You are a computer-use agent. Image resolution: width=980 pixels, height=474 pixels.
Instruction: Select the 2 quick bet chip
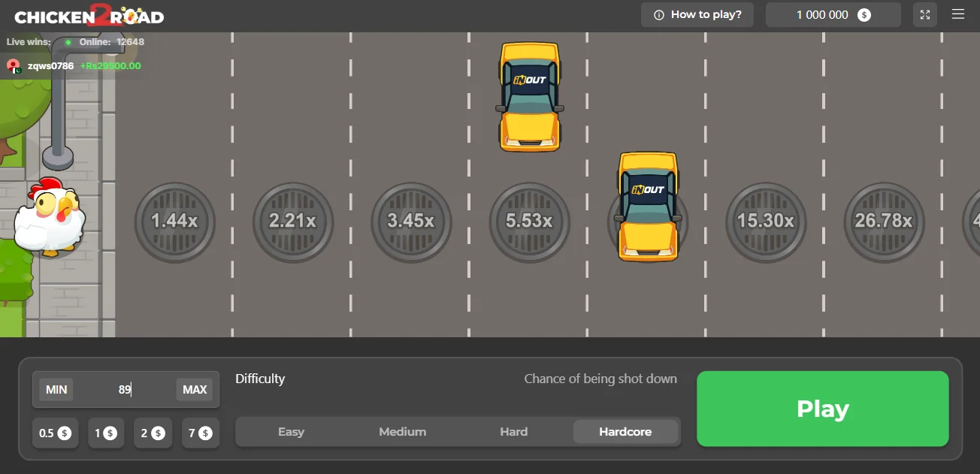153,433
